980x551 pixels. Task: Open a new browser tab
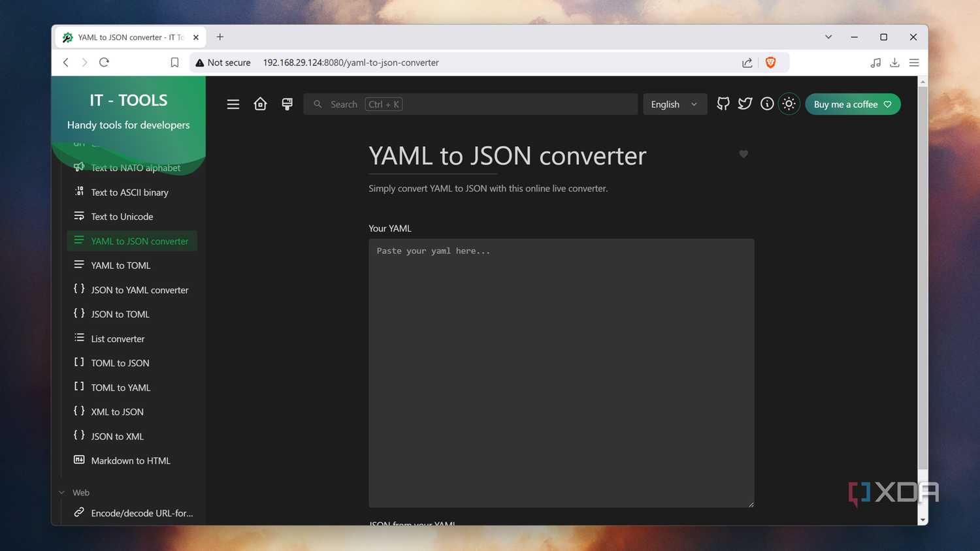coord(220,37)
